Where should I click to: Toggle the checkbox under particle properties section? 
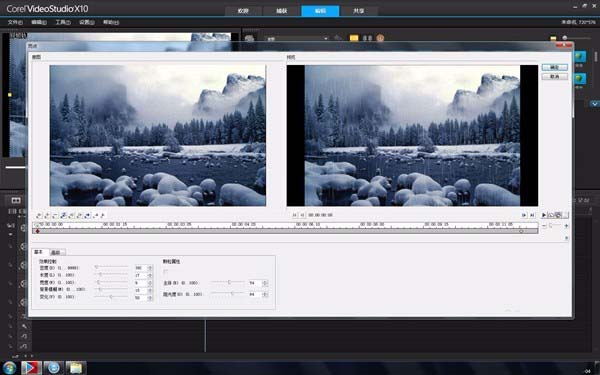pyautogui.click(x=165, y=272)
